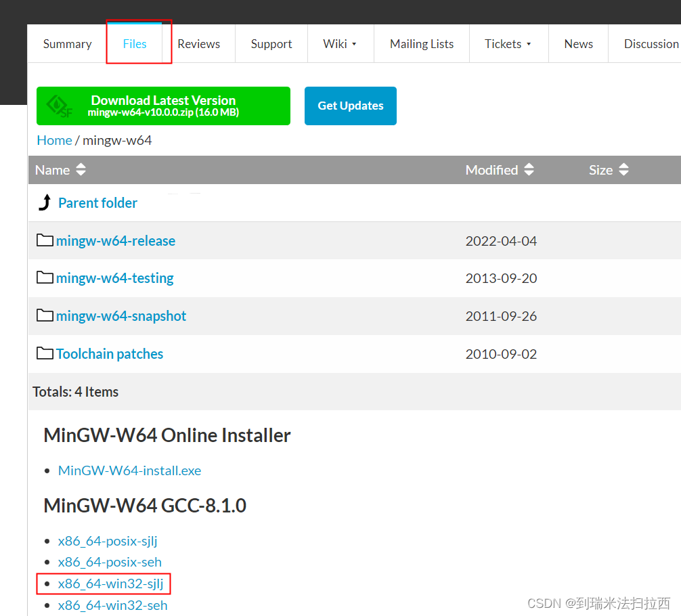This screenshot has width=681, height=616.
Task: Click folder icon beside Toolchain patches
Action: point(45,353)
